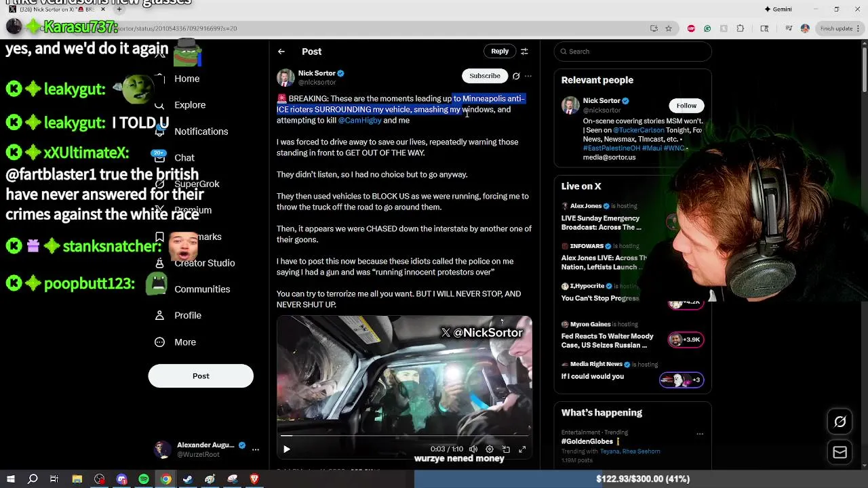The height and width of the screenshot is (488, 868).
Task: Open Chrome Extensions puzzle icon
Action: click(x=740, y=28)
